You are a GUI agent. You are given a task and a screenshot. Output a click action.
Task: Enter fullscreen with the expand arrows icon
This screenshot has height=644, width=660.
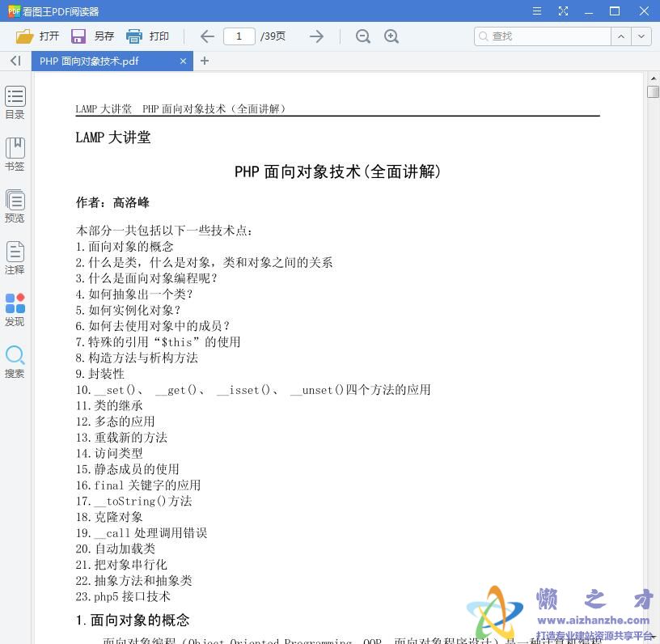coord(563,11)
